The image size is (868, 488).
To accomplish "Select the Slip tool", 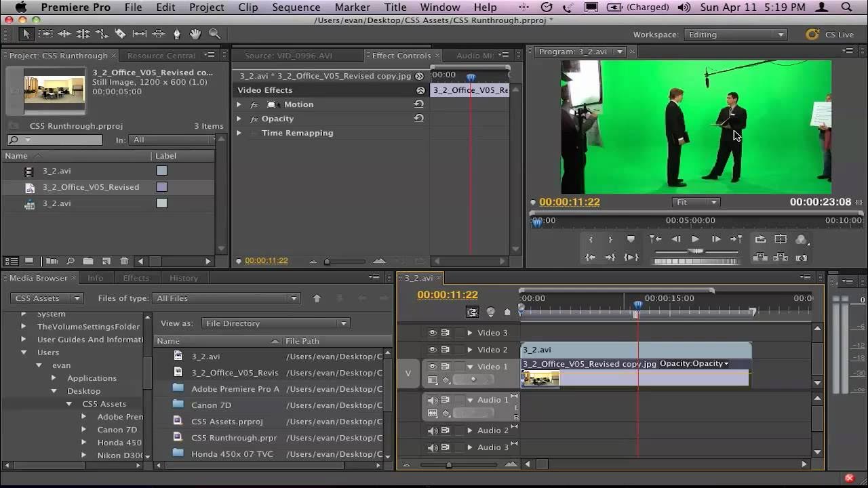I will (139, 34).
